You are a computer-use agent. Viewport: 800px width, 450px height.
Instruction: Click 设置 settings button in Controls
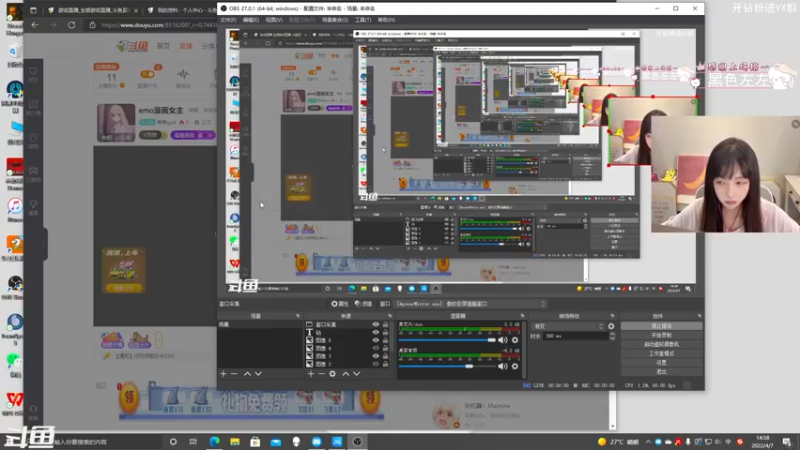tap(662, 363)
